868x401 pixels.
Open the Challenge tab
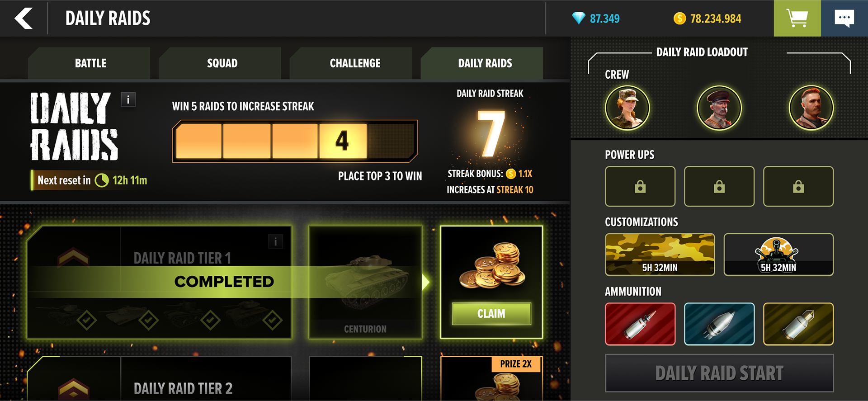point(355,63)
